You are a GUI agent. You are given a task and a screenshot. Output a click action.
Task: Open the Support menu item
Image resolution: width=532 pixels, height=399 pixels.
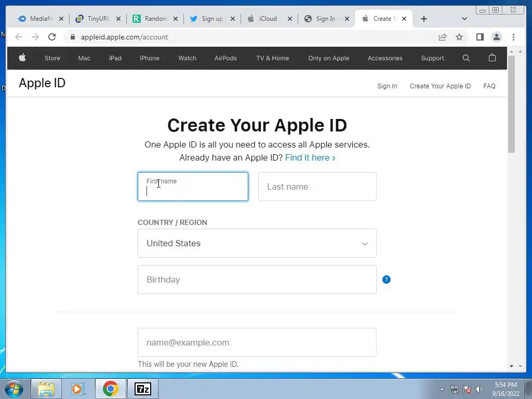[432, 58]
